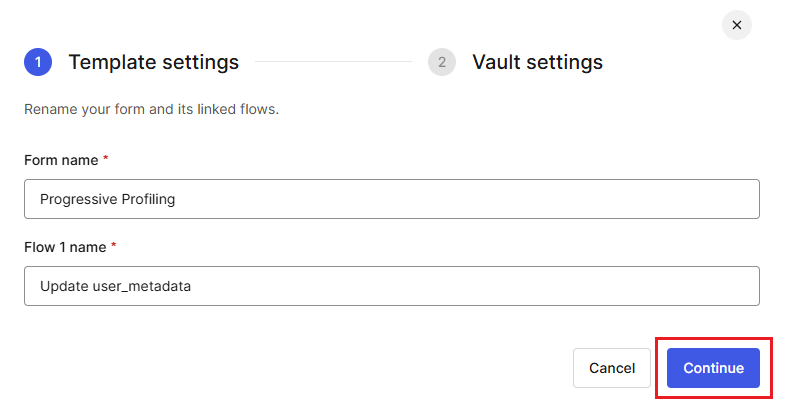Select the Vault settings step title
Image resolution: width=785 pixels, height=419 pixels.
pyautogui.click(x=537, y=62)
